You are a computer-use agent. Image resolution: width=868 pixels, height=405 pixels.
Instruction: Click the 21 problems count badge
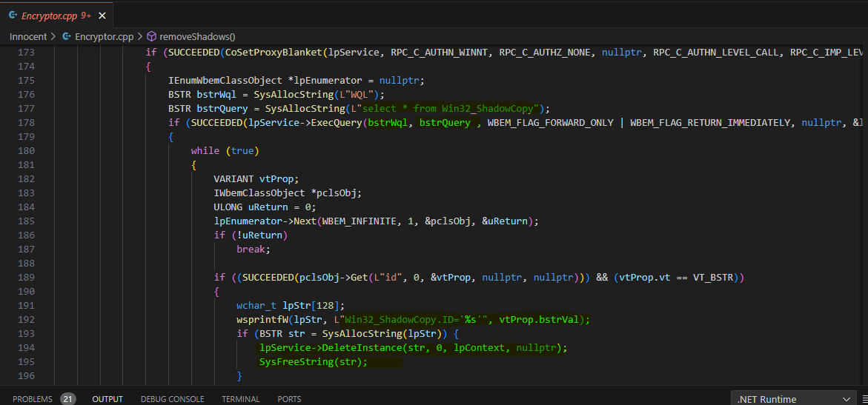67,399
